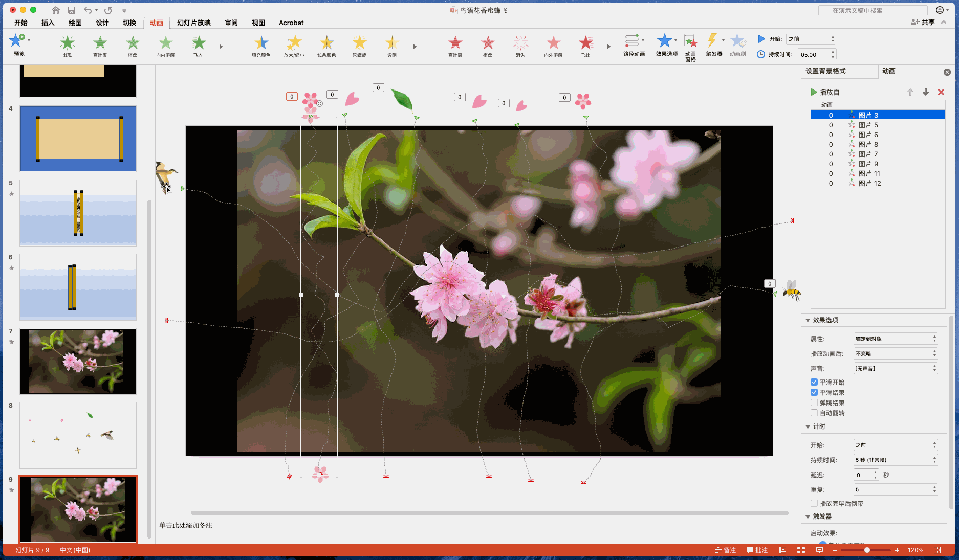Uncheck the 平滑开始 (Smooth Start) checkbox

pyautogui.click(x=814, y=382)
